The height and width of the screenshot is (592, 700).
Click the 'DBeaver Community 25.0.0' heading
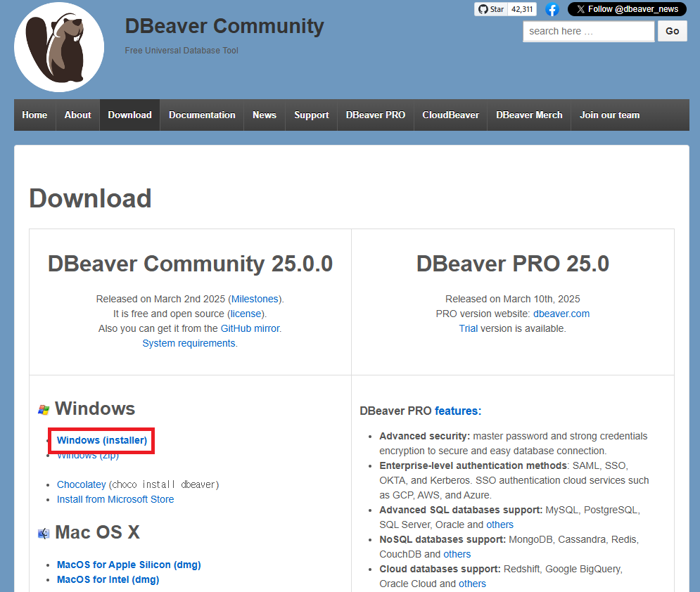click(x=190, y=264)
